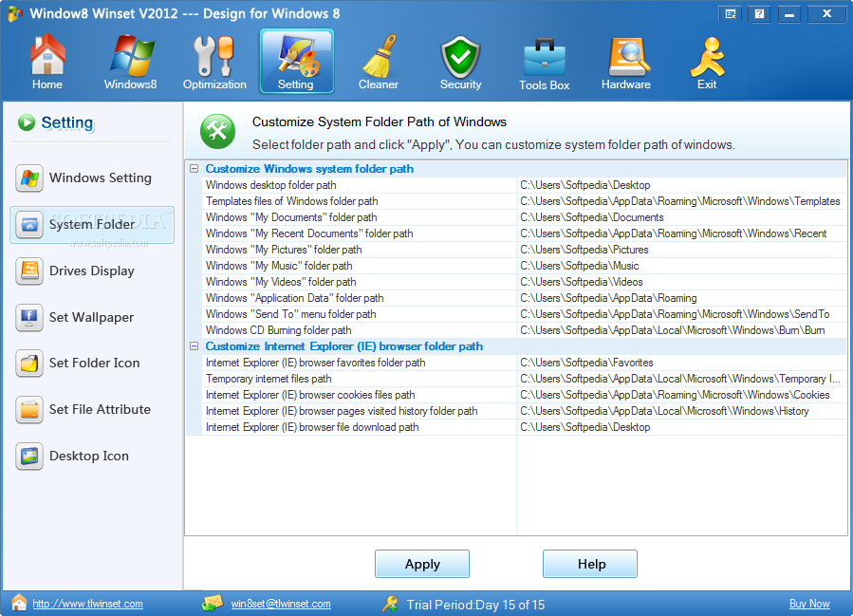Viewport: 853px width, 616px height.
Task: Open the http://www.tlwinset.com link
Action: tap(87, 604)
